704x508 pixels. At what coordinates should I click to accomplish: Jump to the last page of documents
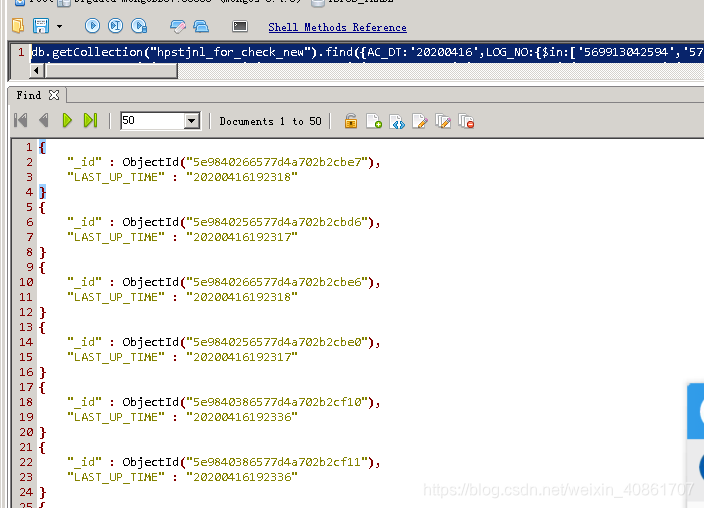[x=90, y=120]
